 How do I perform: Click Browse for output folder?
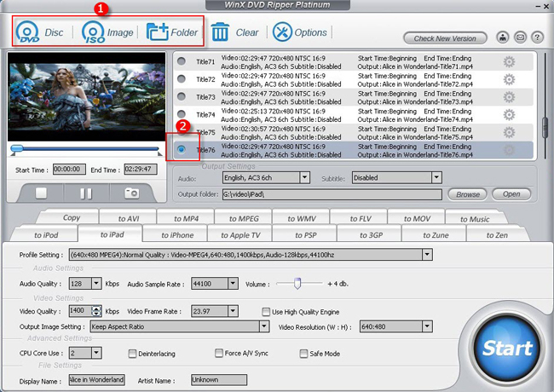tap(468, 194)
